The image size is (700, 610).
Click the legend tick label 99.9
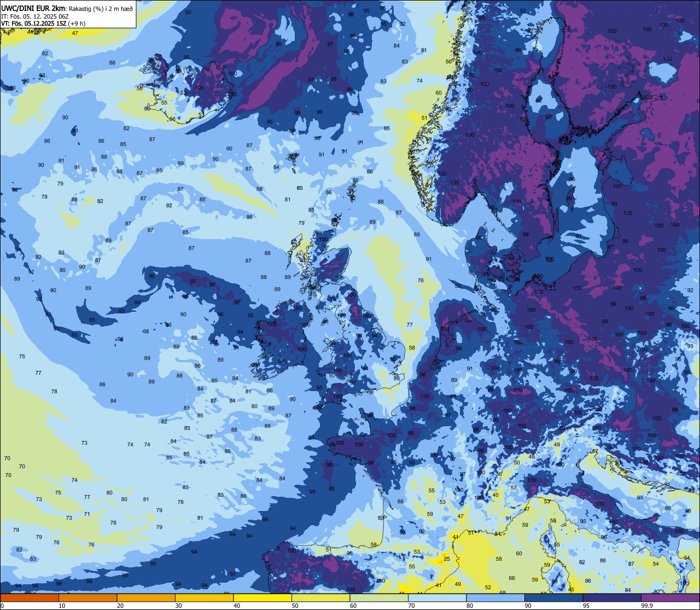tap(647, 606)
